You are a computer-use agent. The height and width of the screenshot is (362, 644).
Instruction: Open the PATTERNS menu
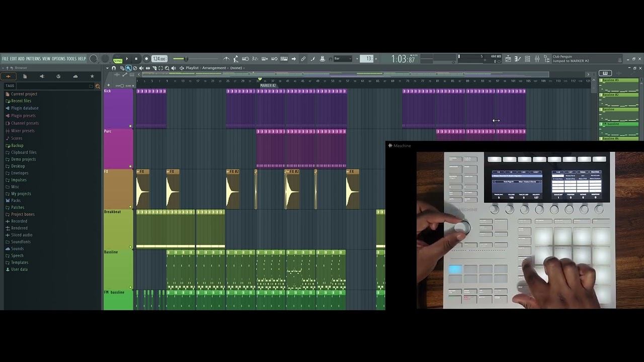(33, 59)
